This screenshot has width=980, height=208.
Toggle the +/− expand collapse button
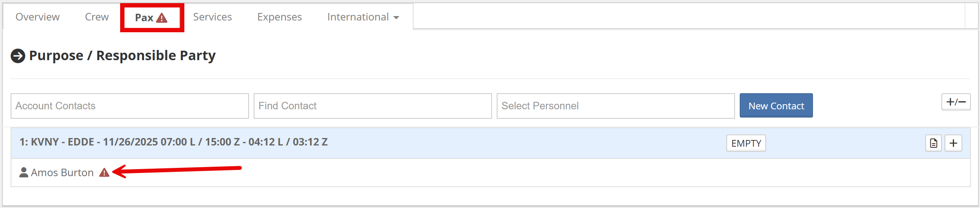point(956,102)
